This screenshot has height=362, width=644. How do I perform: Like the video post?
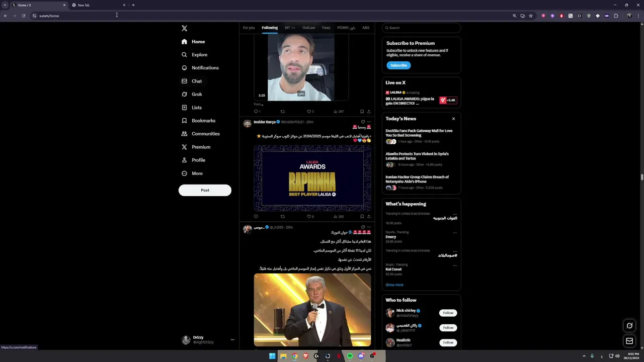(x=309, y=112)
